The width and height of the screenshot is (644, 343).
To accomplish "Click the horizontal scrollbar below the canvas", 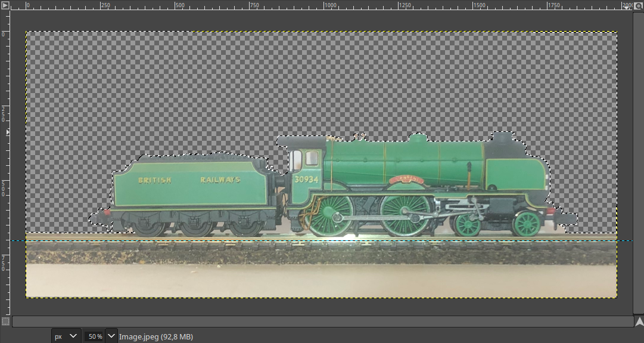I will (x=322, y=322).
